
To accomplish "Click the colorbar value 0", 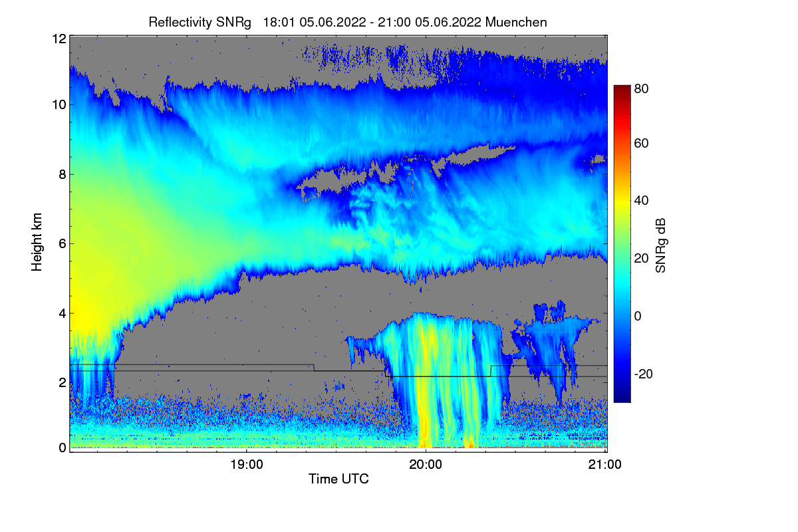I will (638, 315).
